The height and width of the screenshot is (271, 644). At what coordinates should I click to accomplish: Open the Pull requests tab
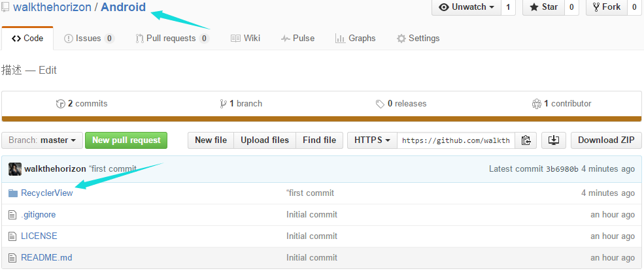coord(172,38)
